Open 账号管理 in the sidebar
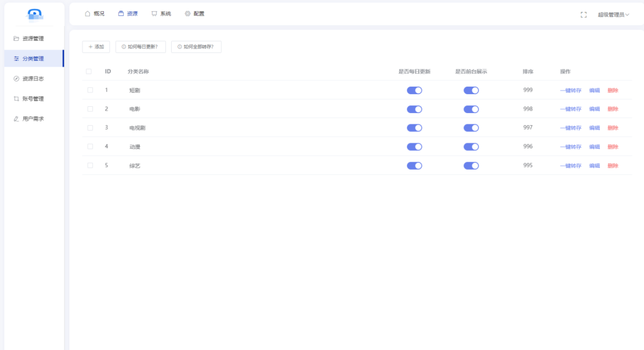Viewport: 644px width, 350px height. [x=33, y=99]
